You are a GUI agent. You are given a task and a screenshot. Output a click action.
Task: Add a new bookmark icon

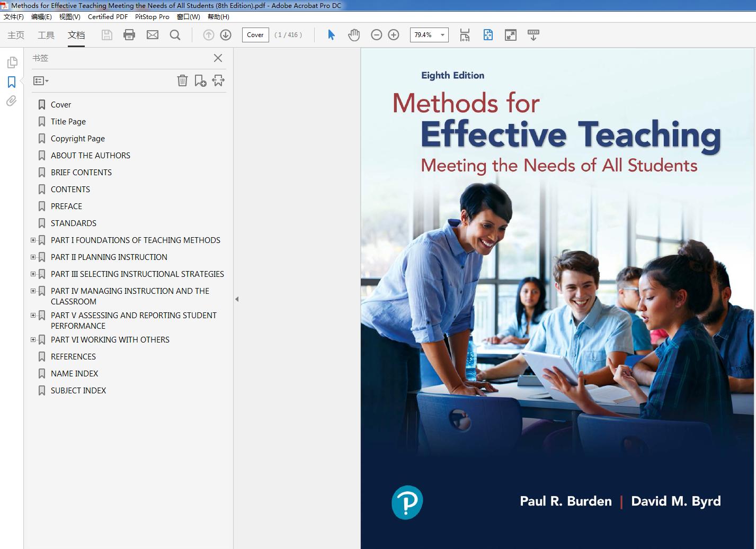pos(200,80)
